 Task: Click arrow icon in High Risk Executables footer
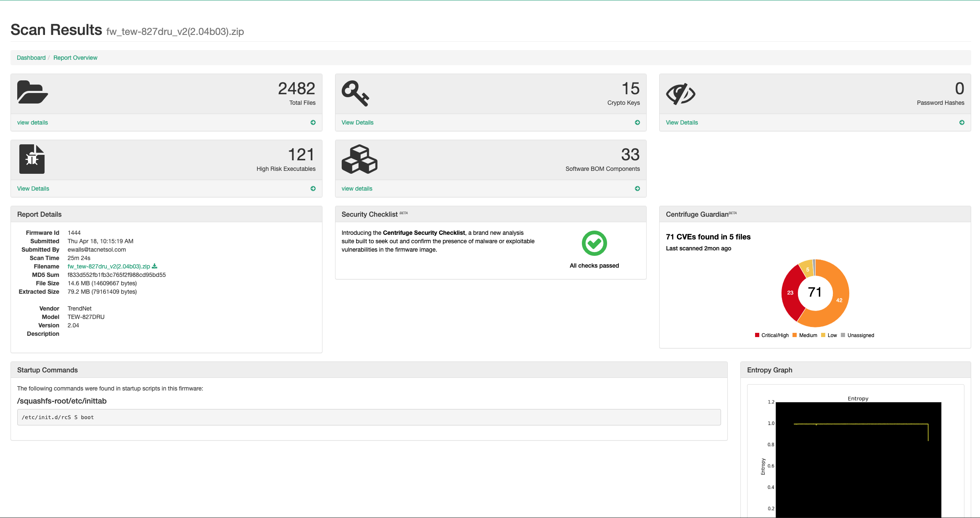tap(313, 189)
